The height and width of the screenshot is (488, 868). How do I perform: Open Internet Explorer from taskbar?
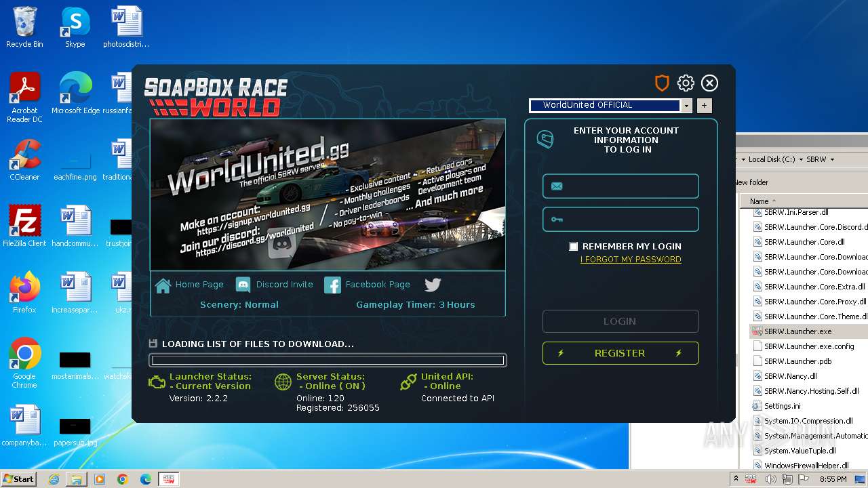coord(54,479)
